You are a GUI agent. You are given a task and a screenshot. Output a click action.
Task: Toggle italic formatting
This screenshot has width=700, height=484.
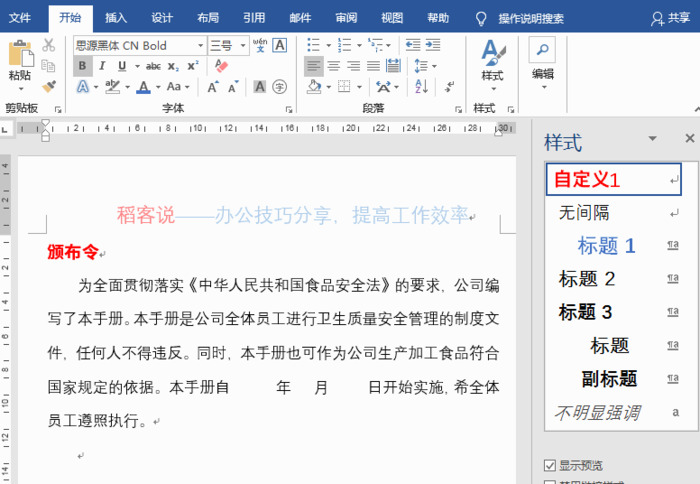[x=102, y=66]
